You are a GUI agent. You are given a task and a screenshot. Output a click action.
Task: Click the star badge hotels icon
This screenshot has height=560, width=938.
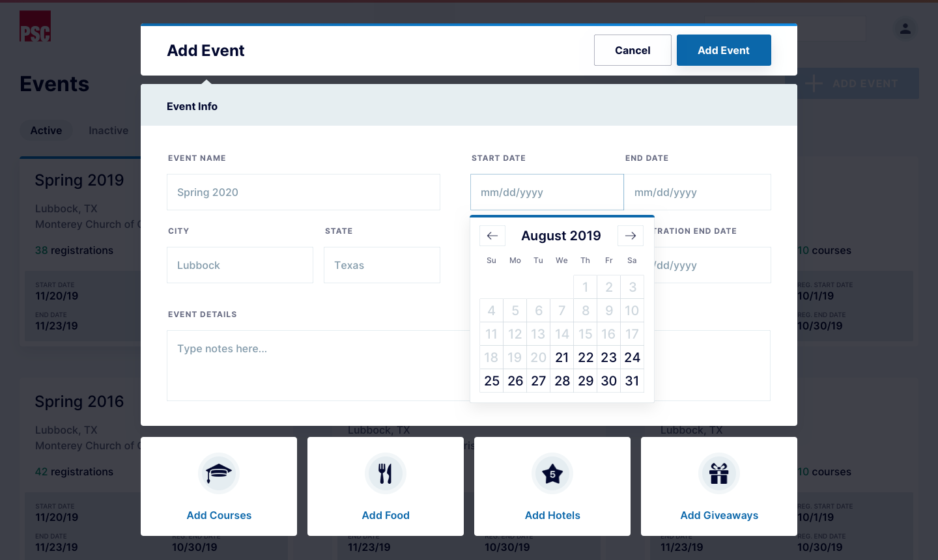552,473
